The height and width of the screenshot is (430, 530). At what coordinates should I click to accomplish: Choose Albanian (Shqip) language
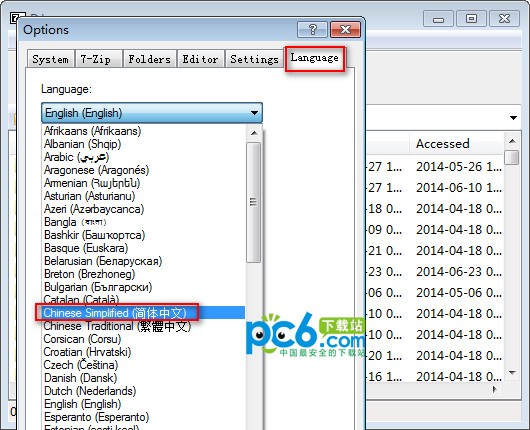[144, 144]
